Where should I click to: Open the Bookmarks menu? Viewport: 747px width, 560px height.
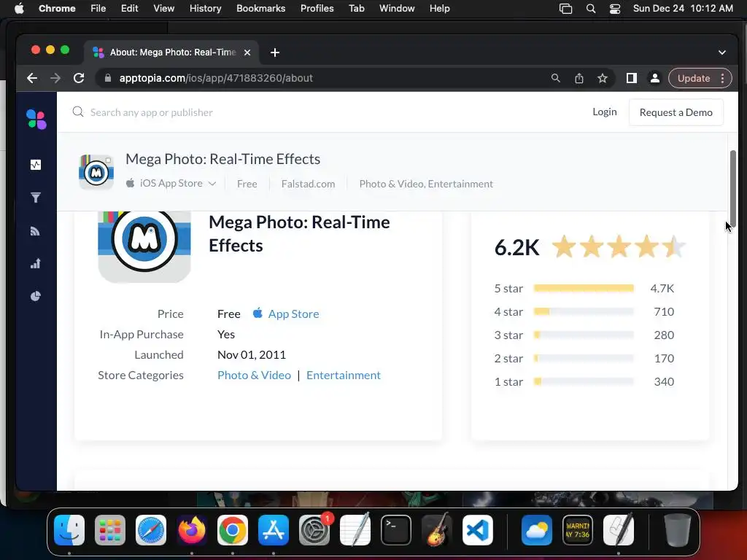coord(260,9)
